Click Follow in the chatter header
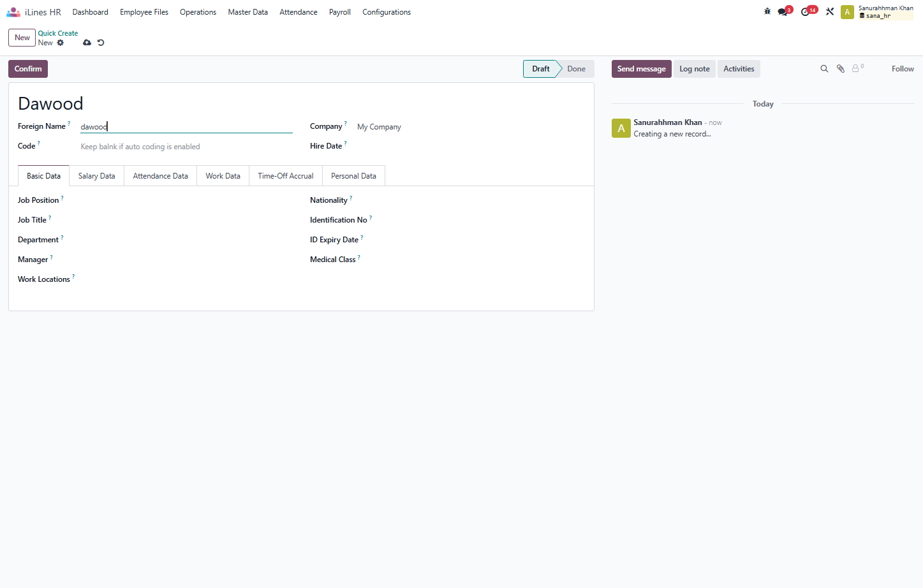The image size is (923, 588). point(903,69)
